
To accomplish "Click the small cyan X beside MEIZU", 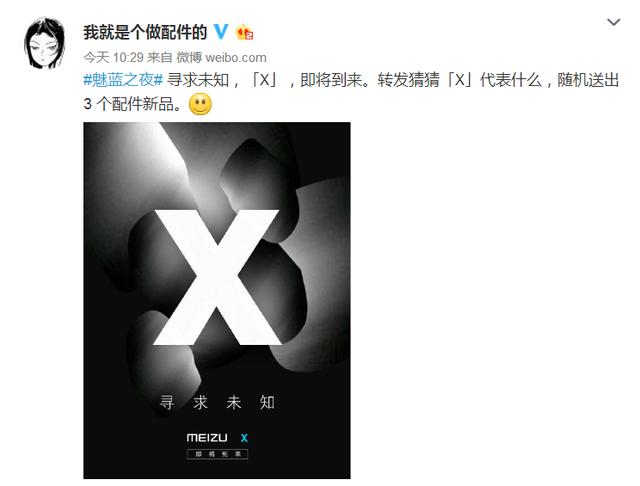I will click(244, 438).
